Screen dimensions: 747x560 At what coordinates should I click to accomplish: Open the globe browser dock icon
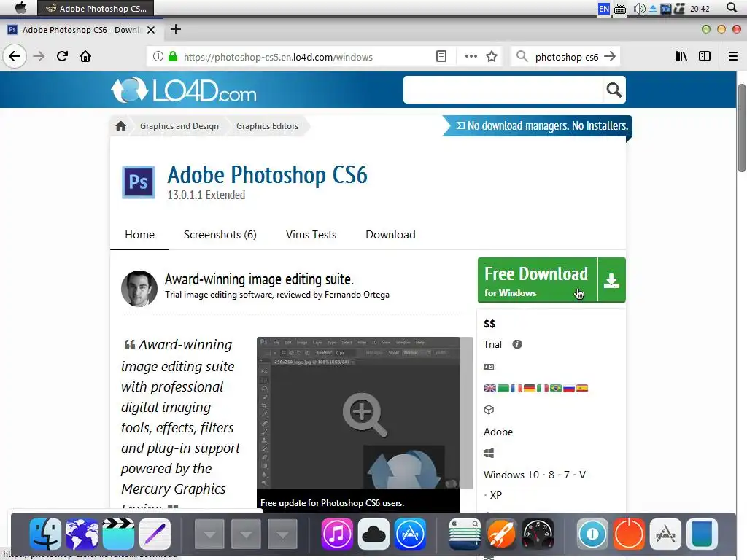coord(82,534)
